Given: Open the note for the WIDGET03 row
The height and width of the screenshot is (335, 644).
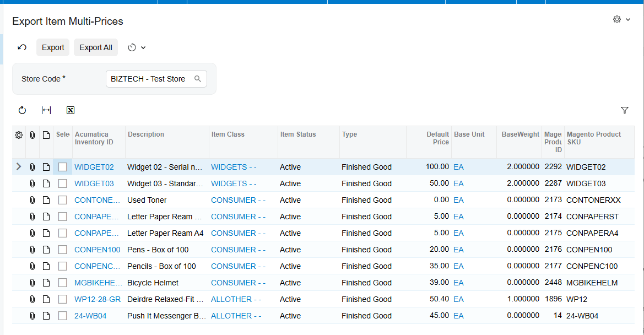Looking at the screenshot, I should click(x=46, y=183).
